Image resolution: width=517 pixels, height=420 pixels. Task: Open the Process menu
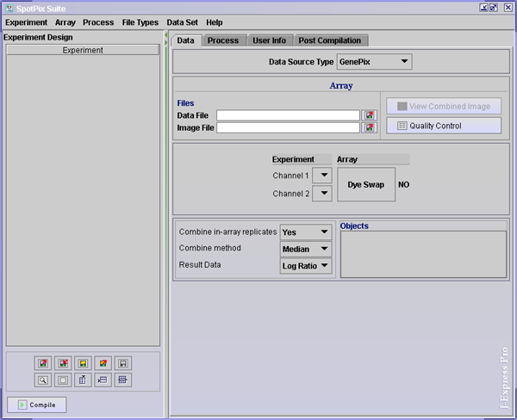98,22
